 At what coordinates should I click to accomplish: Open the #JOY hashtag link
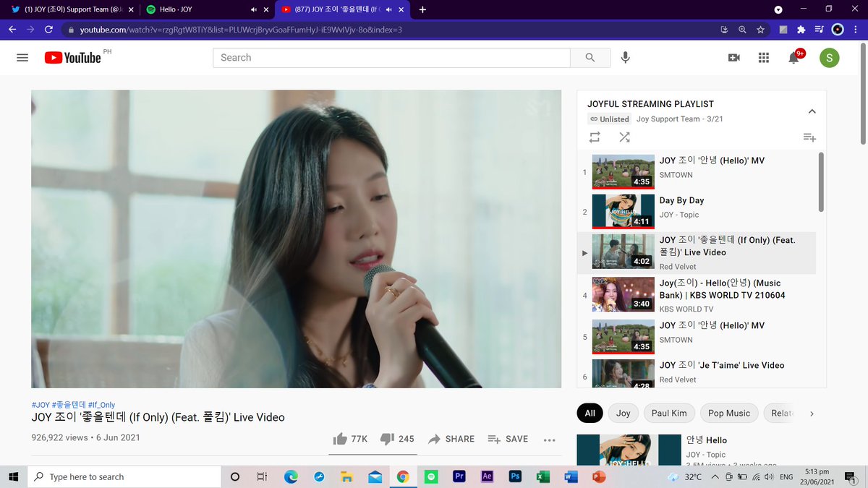pyautogui.click(x=41, y=405)
